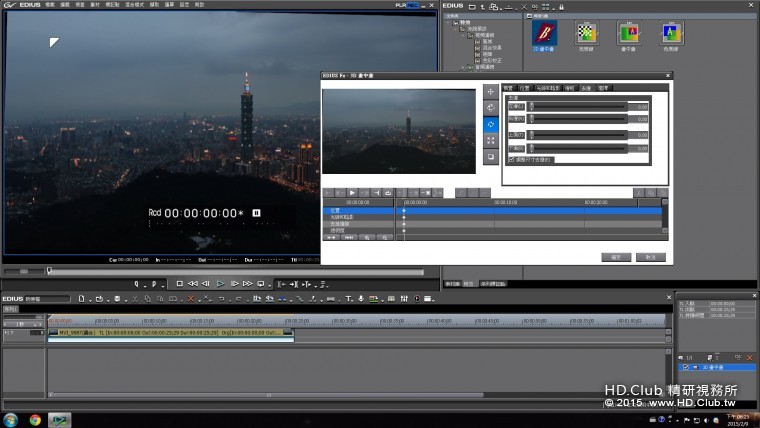Screen dimensions: 760x428
Task: Click the Play button under main preview
Action: 220,284
